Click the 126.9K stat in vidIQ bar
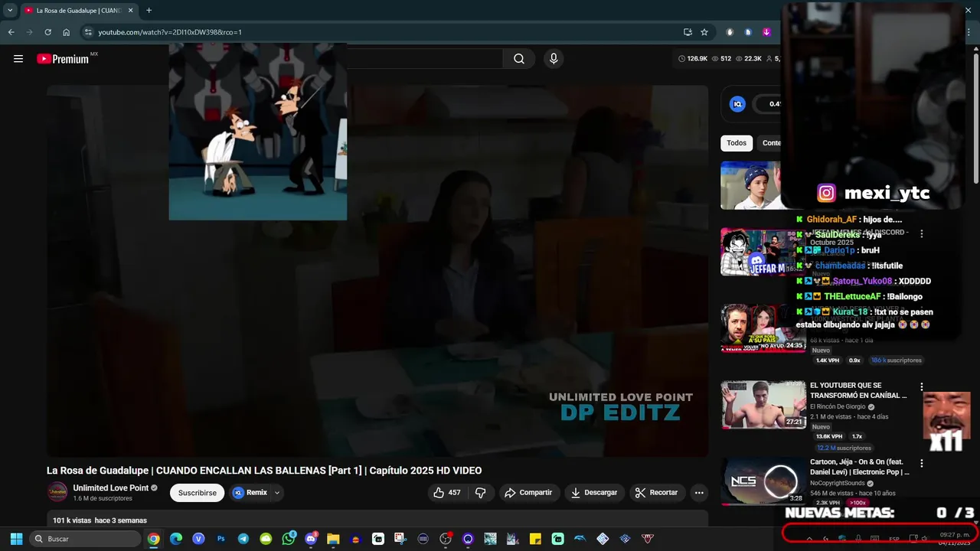The image size is (980, 551). point(693,59)
